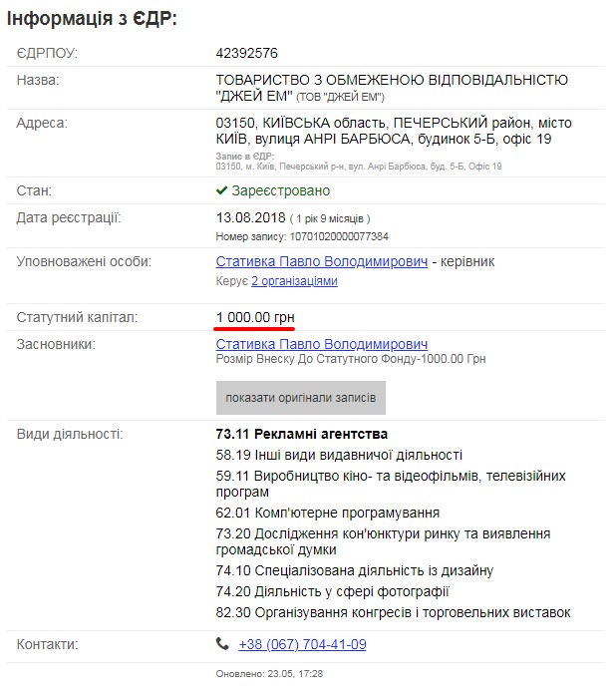Open Стативка Павло Володимирович link in Уповноважені особи
Screen dimensions: 616x693
point(322,261)
